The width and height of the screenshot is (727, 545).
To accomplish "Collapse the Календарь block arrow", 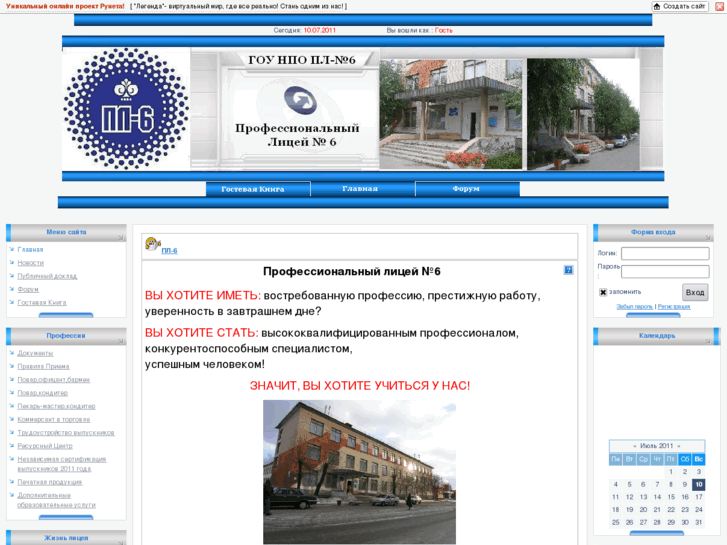I will (708, 341).
